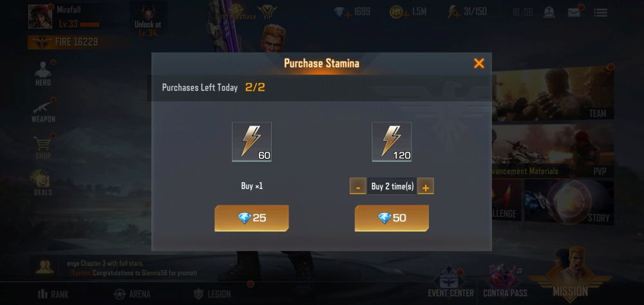644x305 pixels.
Task: Increase purchase count with plus button
Action: (426, 187)
